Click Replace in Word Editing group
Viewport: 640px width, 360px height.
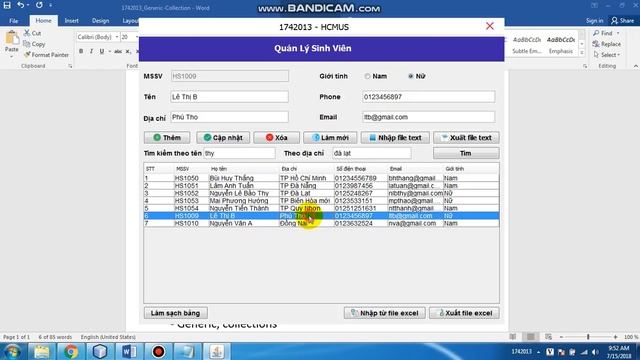pyautogui.click(x=607, y=44)
